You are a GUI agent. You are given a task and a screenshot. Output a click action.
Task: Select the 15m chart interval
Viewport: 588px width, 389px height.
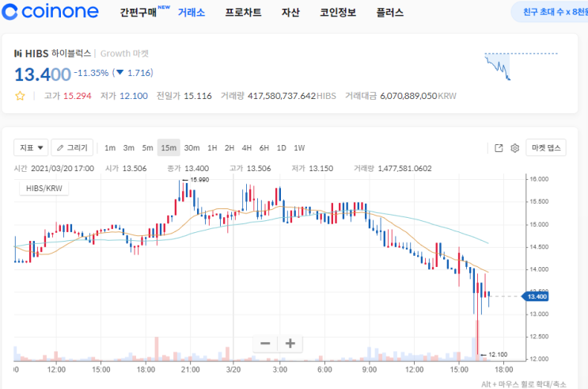click(169, 147)
